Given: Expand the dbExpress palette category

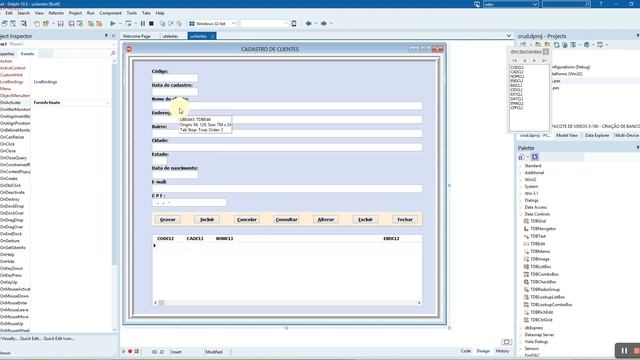Looking at the screenshot, I should click(521, 328).
